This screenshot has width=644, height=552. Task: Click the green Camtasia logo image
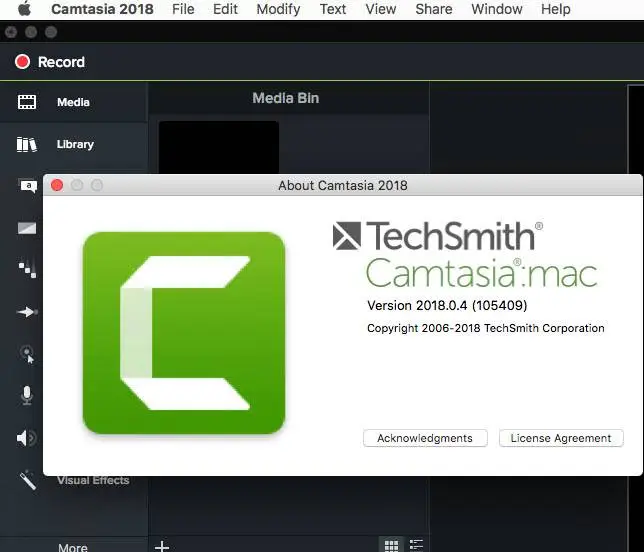tap(184, 333)
